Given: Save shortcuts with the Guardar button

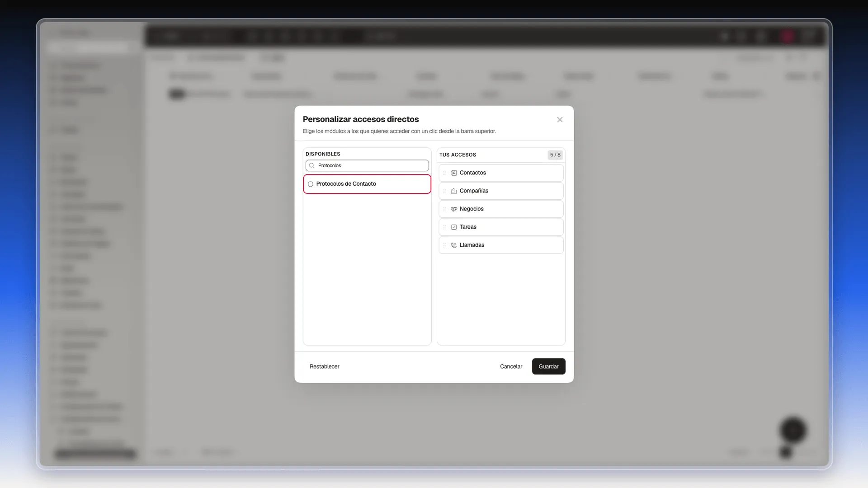Looking at the screenshot, I should (548, 366).
